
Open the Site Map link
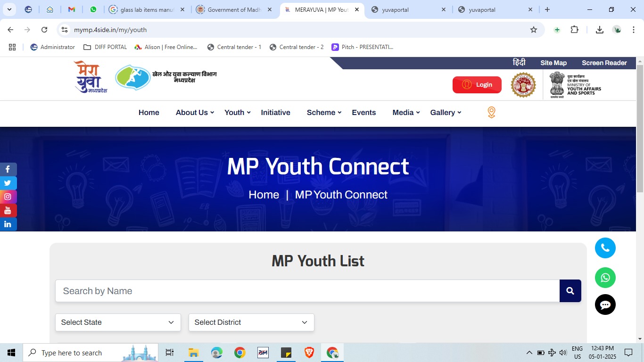553,63
